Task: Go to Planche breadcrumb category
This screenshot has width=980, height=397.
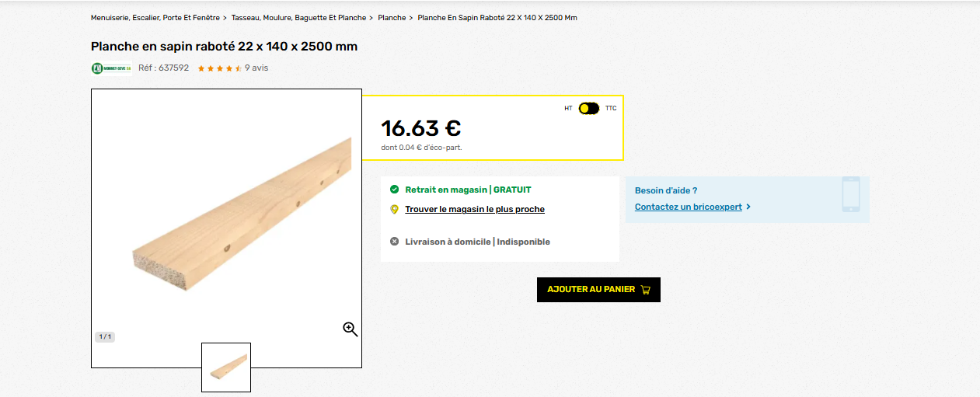Action: (392, 18)
